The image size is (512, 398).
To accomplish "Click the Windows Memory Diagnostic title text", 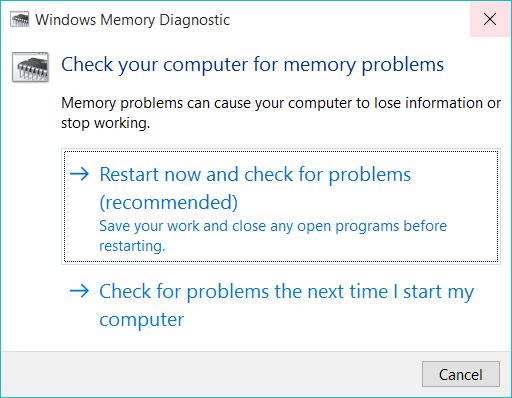I will [133, 20].
